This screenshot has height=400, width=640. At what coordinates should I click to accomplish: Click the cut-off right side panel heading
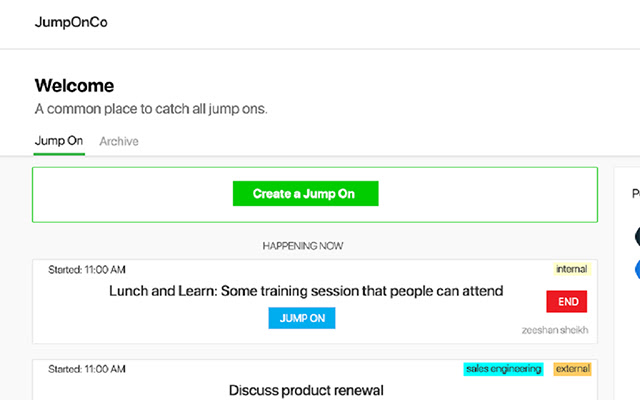pos(635,194)
